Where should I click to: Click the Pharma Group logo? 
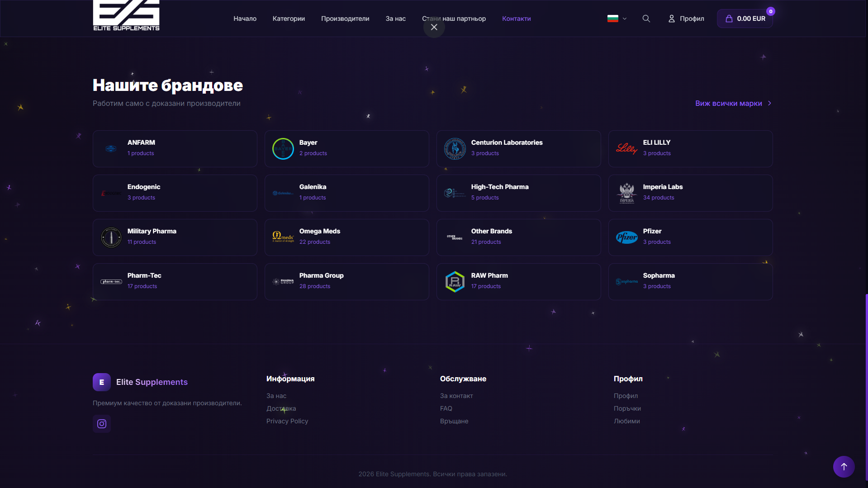pyautogui.click(x=283, y=282)
